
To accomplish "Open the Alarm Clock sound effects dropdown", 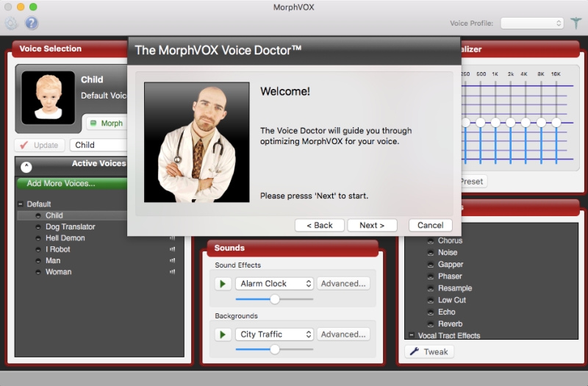I will coord(274,284).
